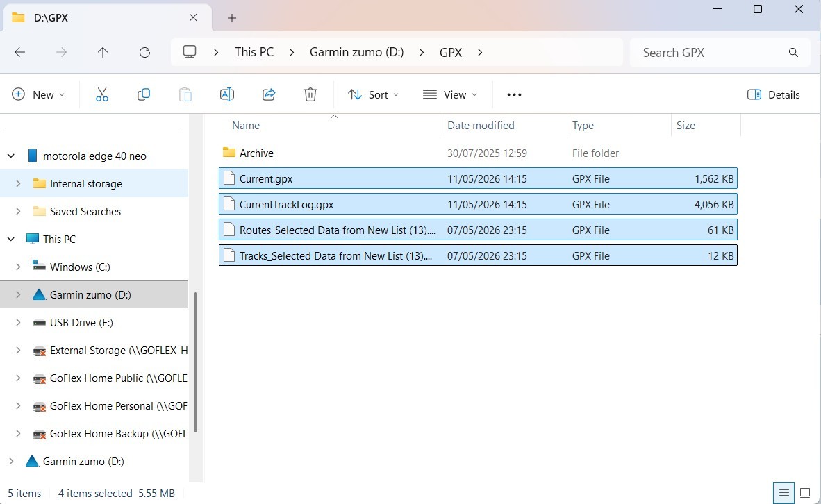Refresh the current folder view

(x=144, y=52)
